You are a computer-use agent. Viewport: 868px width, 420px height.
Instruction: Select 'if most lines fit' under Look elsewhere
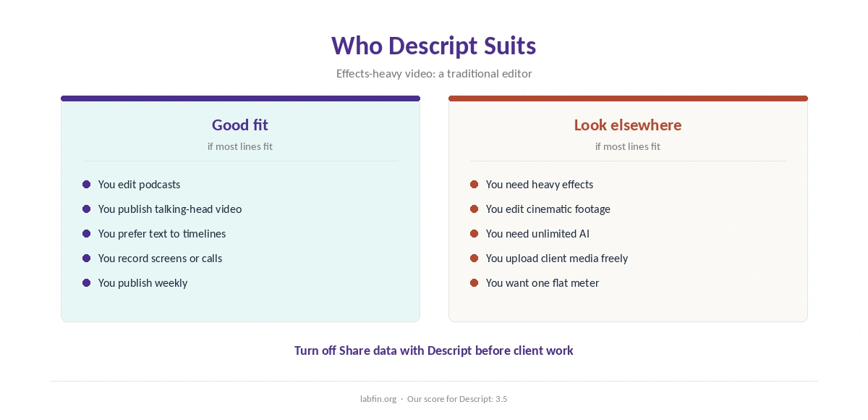pyautogui.click(x=628, y=146)
